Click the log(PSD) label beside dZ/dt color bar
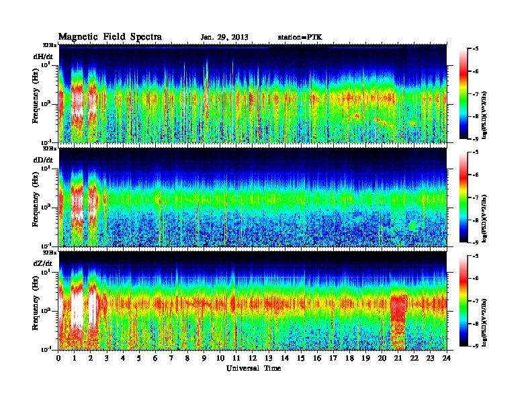 [x=485, y=322]
